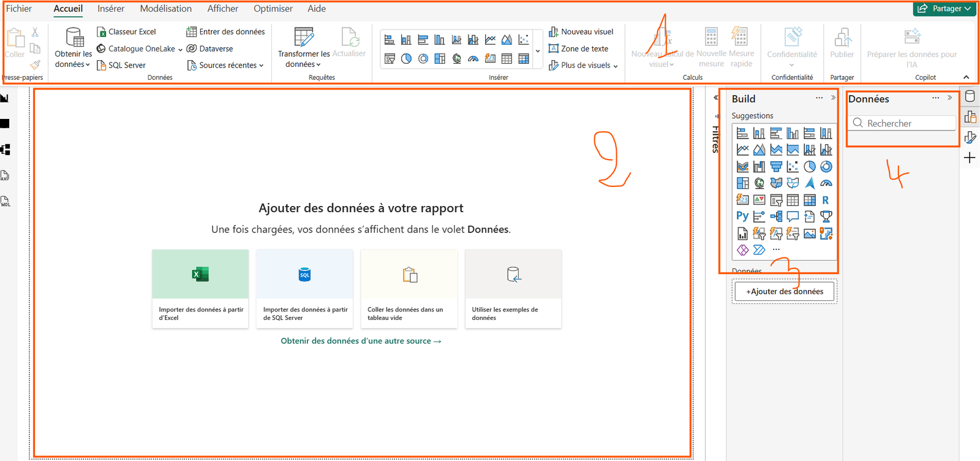Image resolution: width=980 pixels, height=461 pixels.
Task: Click the Partager button
Action: pyautogui.click(x=944, y=9)
